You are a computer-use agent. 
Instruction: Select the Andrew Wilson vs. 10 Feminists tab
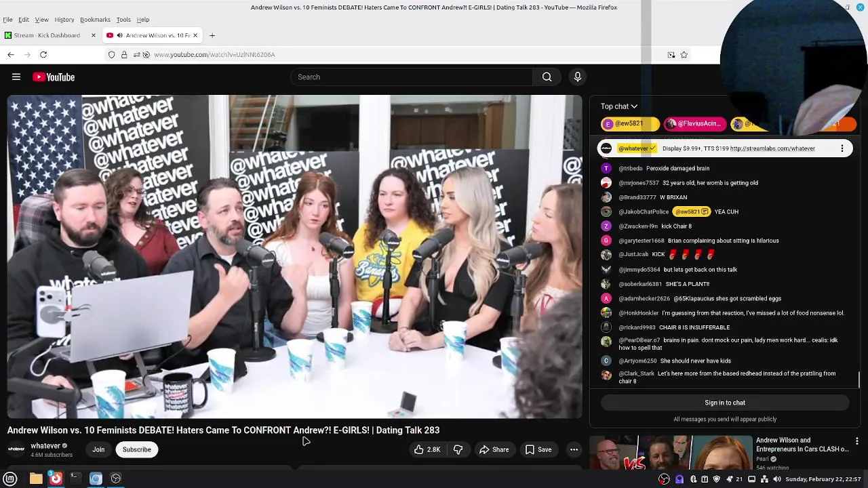point(153,35)
